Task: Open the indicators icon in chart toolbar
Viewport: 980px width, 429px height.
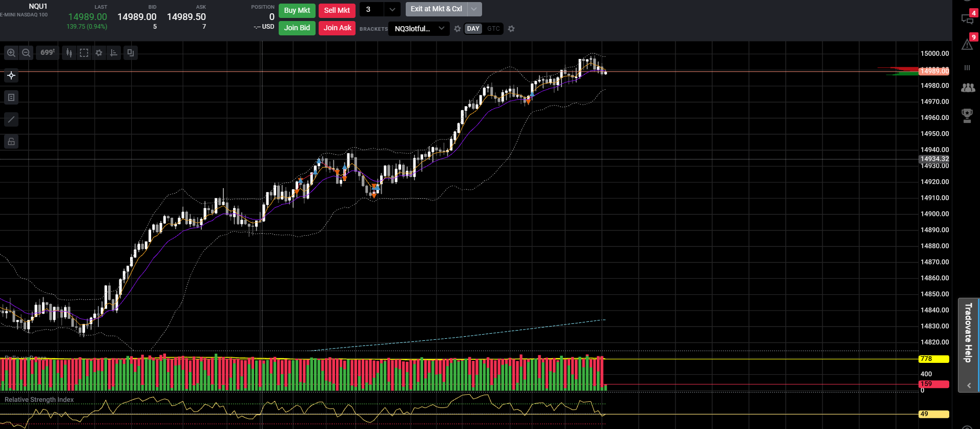Action: coord(114,53)
